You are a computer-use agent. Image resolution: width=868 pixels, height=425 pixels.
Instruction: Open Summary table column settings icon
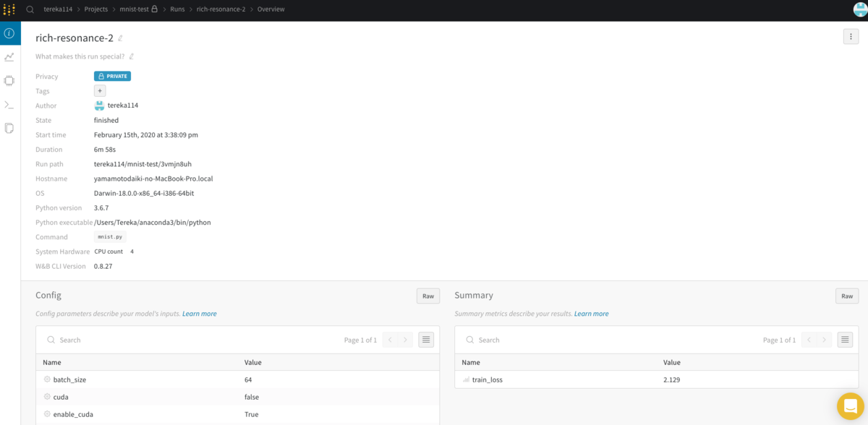[x=845, y=340]
